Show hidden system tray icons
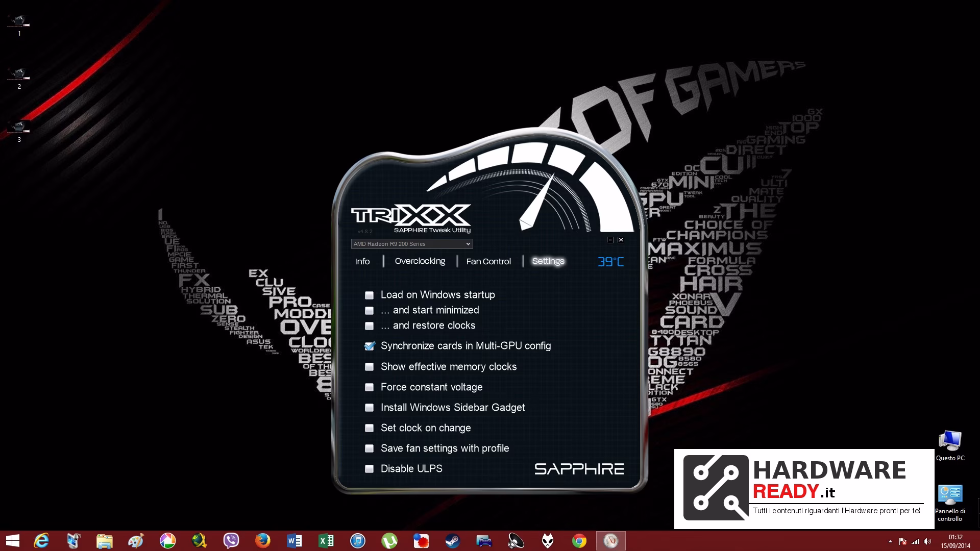Image resolution: width=980 pixels, height=551 pixels. [x=890, y=541]
